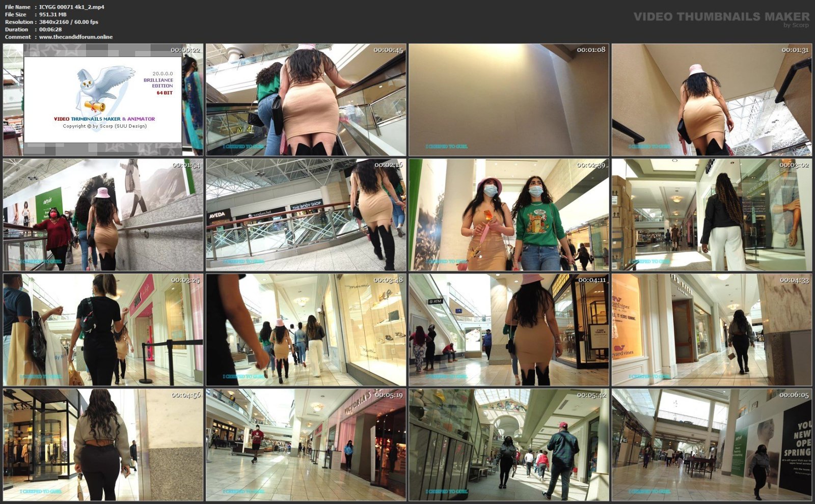Click the Resolution value 3840x2160 / 60.00 fps
Screen dimensions: 815x504
[69, 22]
